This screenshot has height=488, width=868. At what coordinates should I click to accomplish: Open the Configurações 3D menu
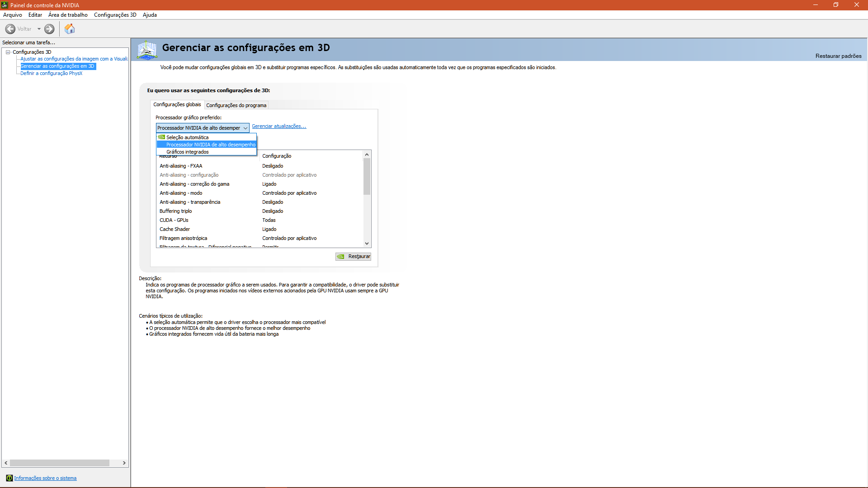click(x=115, y=15)
